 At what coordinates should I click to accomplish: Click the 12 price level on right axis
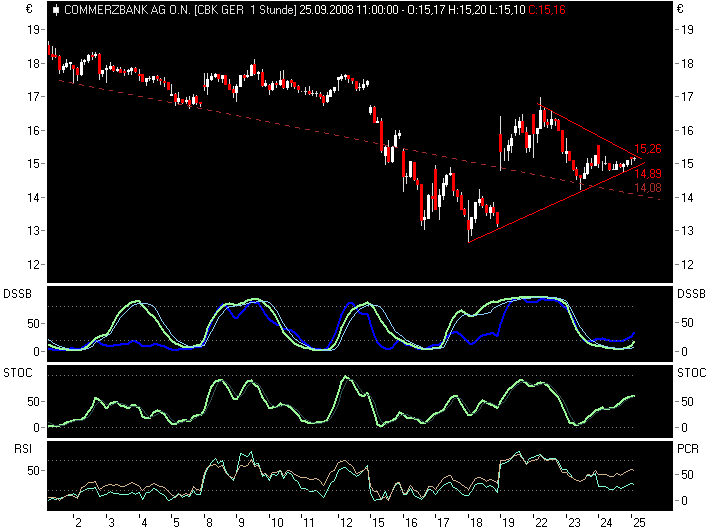[x=687, y=265]
